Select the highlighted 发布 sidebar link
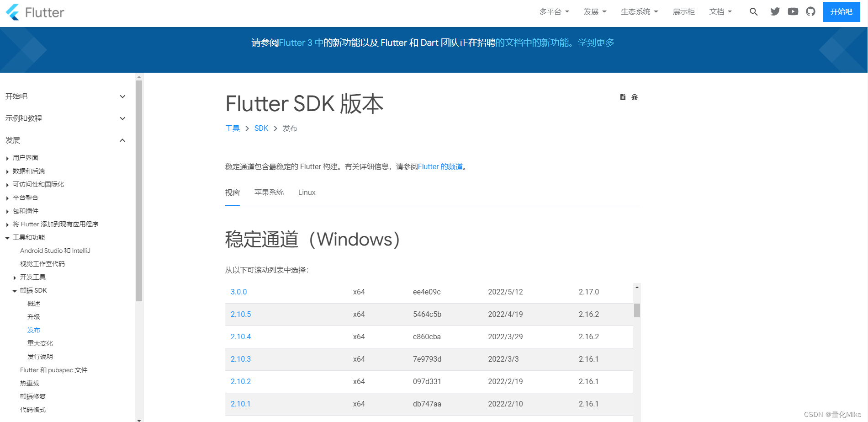This screenshot has width=868, height=422. pyautogui.click(x=34, y=330)
